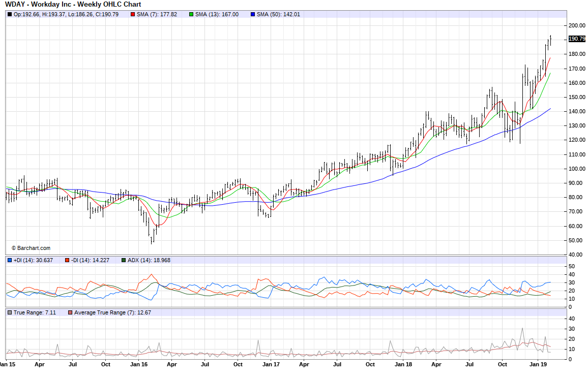The image size is (588, 380).
Task: Click the 50 label on the DI/ADX axis
Action: point(572,267)
